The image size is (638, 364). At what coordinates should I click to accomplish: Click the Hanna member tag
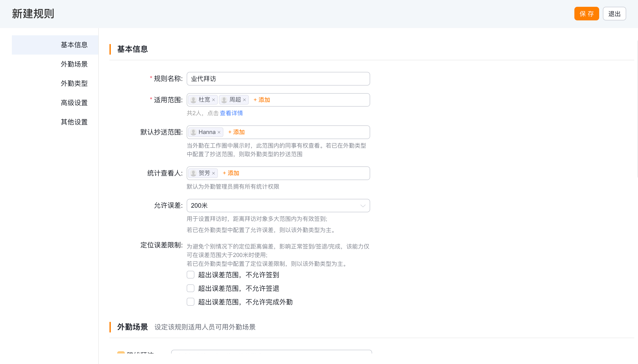pyautogui.click(x=206, y=132)
